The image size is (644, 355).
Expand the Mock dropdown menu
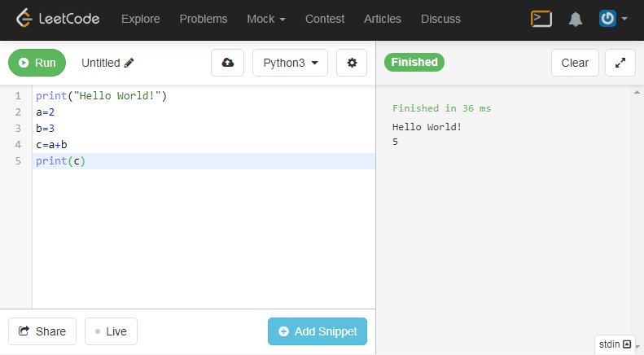(266, 19)
